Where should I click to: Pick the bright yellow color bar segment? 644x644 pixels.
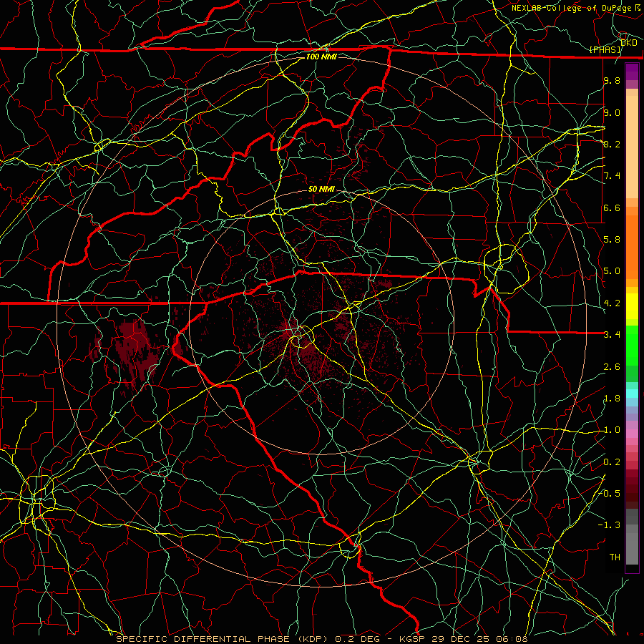[632, 306]
